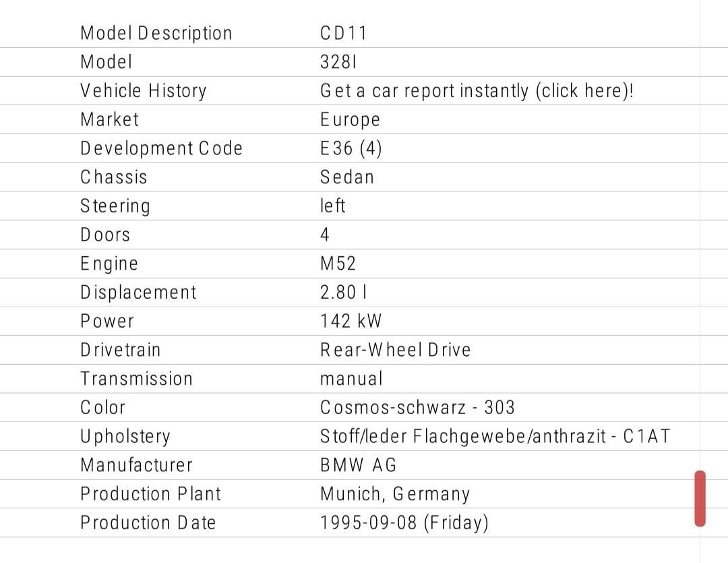This screenshot has width=728, height=563.
Task: Select the Vehicle History label
Action: click(143, 91)
